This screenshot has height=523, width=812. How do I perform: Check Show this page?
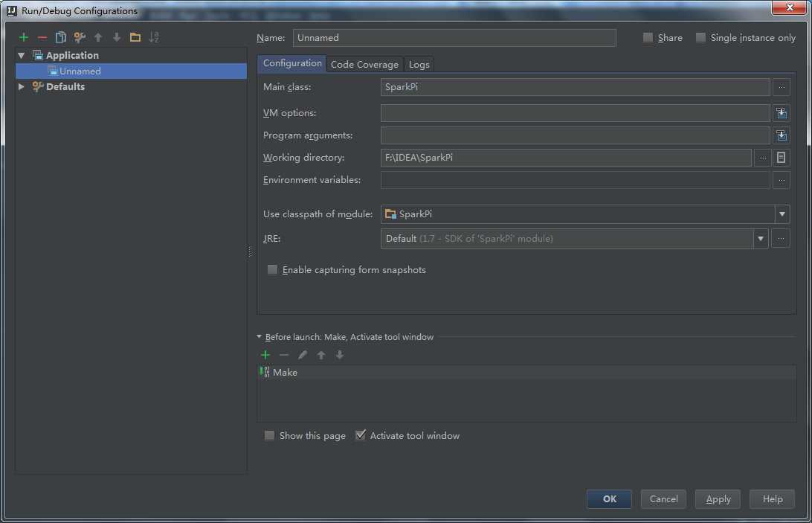(x=269, y=435)
